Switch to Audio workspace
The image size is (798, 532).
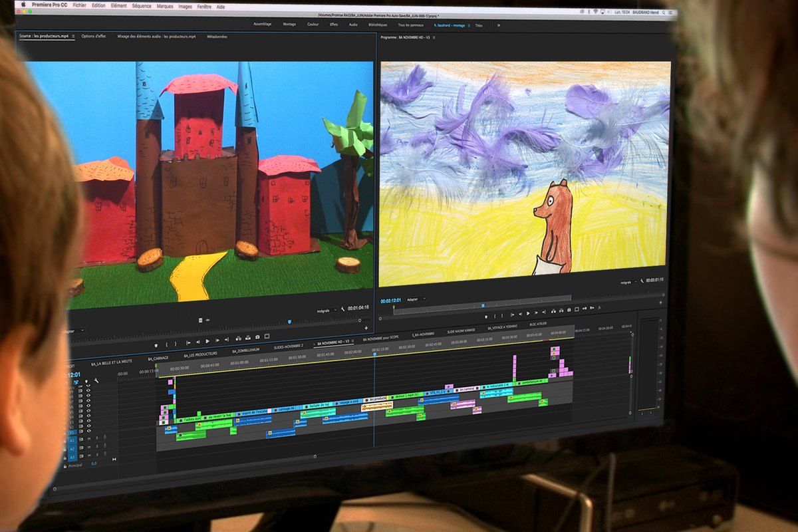(x=353, y=25)
